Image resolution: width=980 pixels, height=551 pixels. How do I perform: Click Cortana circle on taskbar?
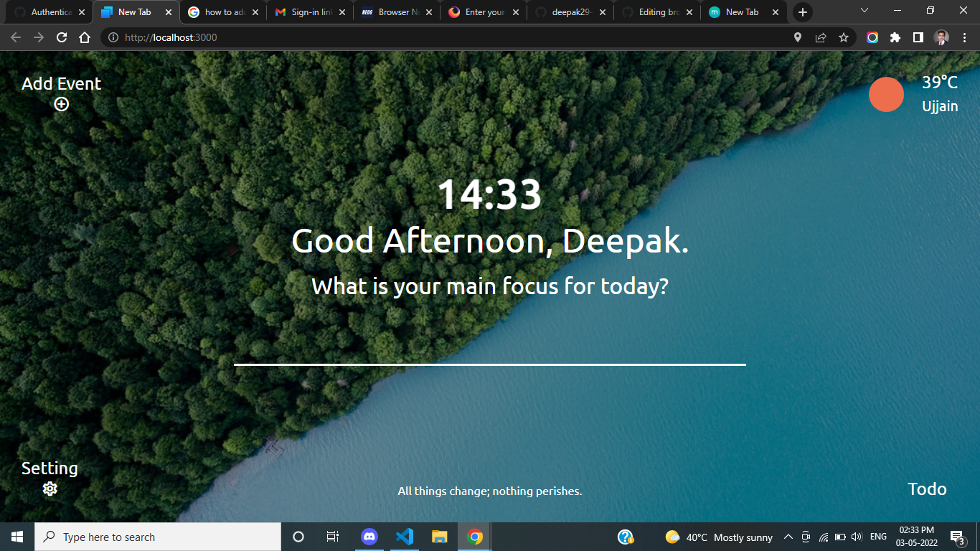tap(298, 537)
